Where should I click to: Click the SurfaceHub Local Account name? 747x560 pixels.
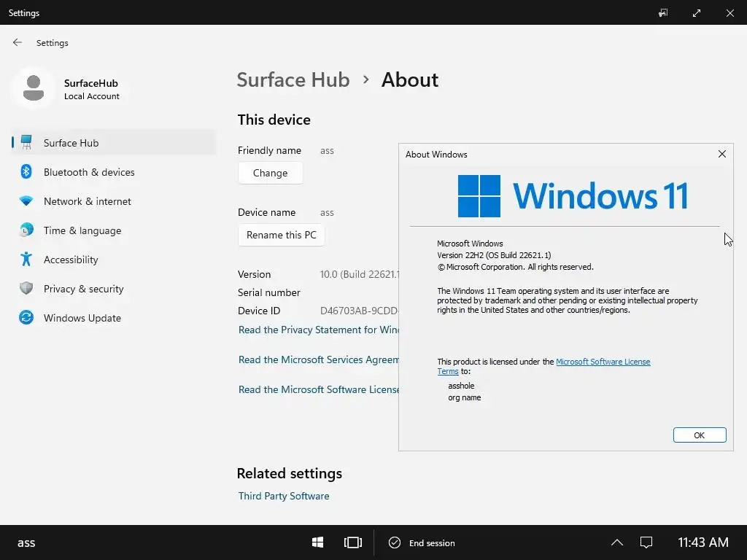pos(91,89)
